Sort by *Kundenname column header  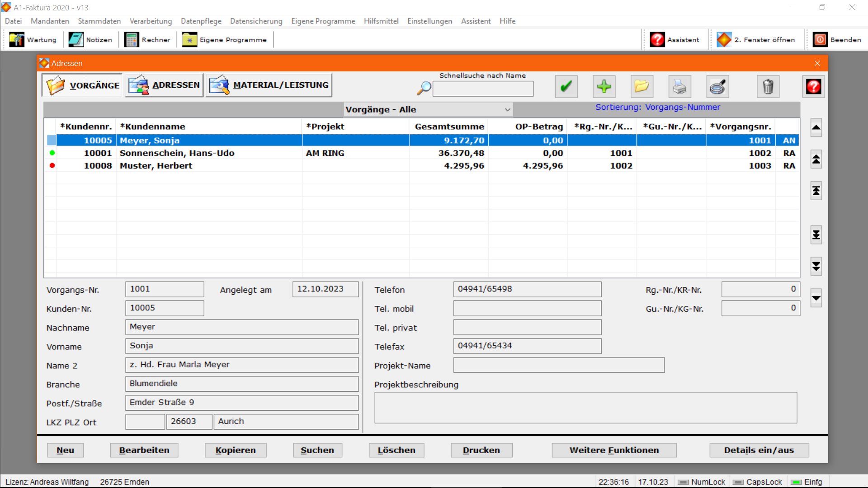tap(209, 127)
